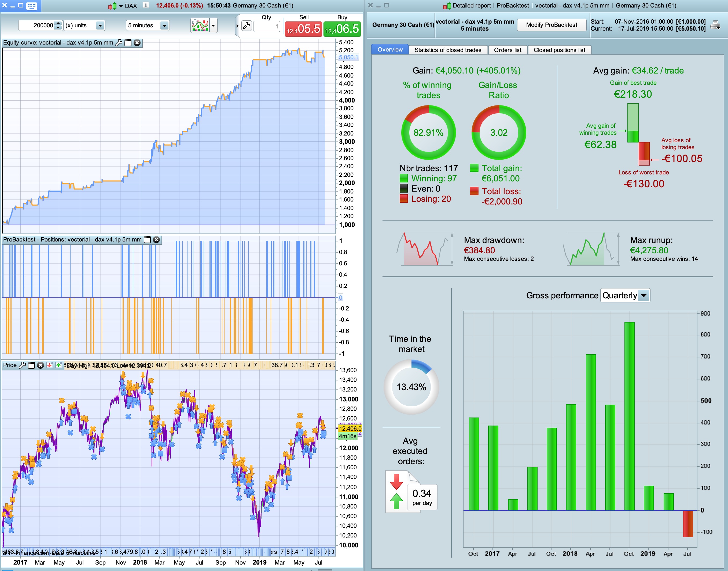Image resolution: width=728 pixels, height=571 pixels.
Task: Print the detailed backtest report
Action: [x=715, y=25]
